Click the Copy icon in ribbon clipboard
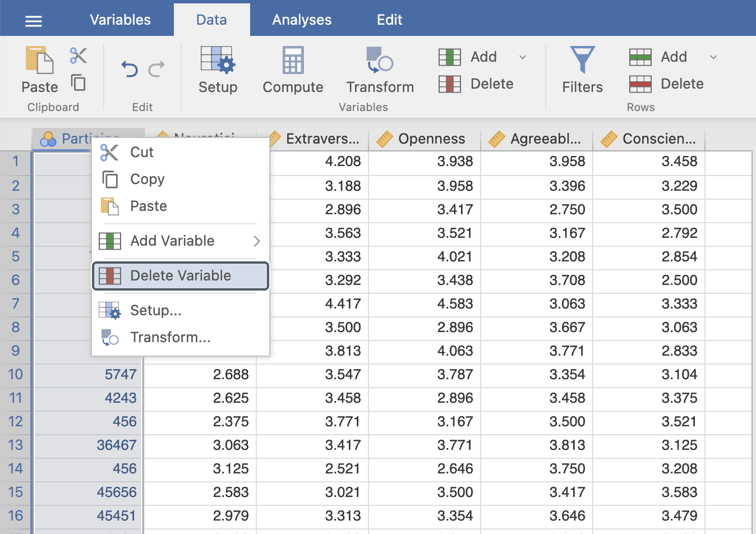The image size is (756, 534). [79, 83]
